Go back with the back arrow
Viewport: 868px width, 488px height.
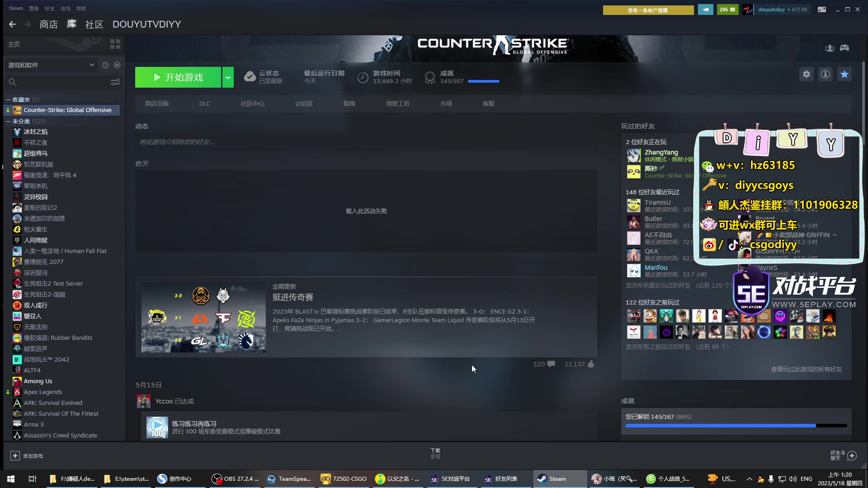click(12, 24)
